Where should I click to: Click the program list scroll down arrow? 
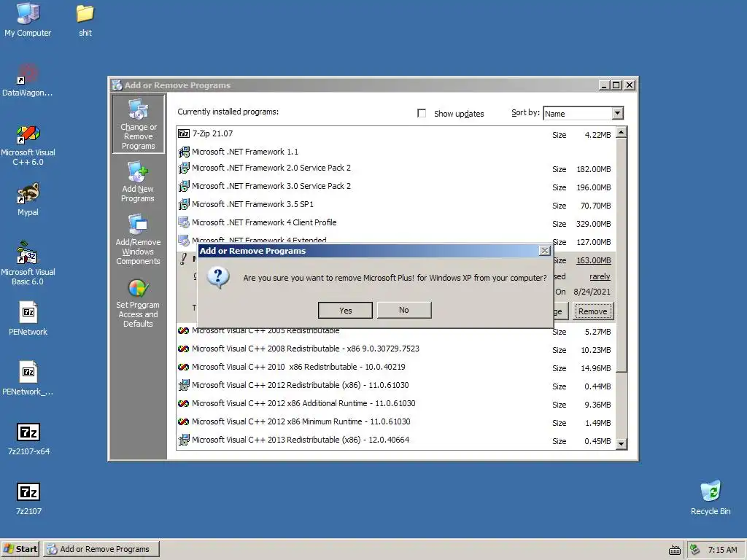(x=622, y=444)
